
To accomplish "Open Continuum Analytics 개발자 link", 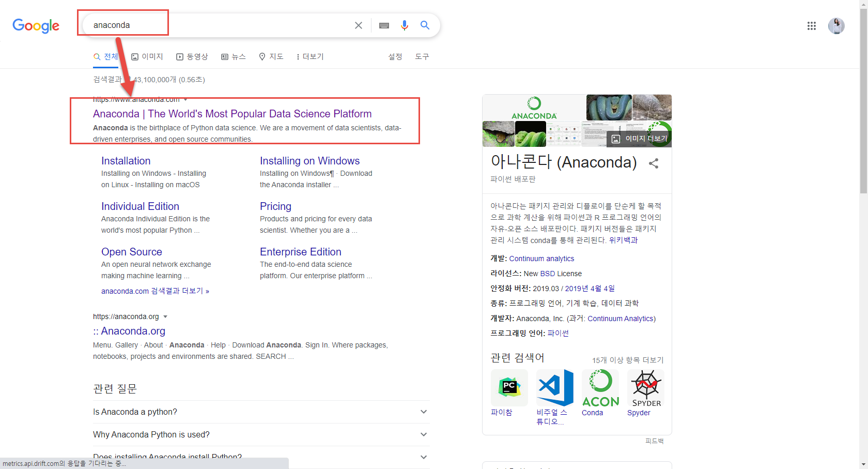I will click(x=621, y=319).
